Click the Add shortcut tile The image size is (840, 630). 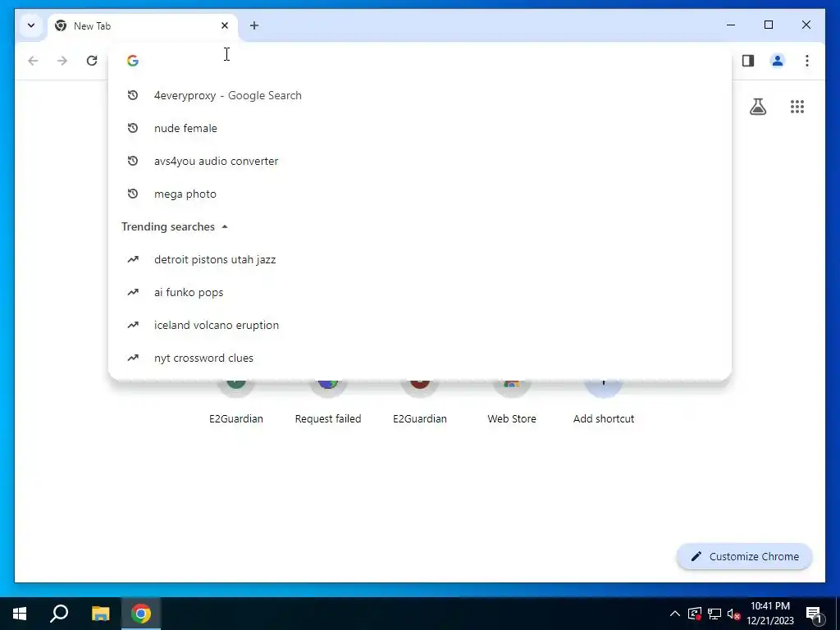tap(604, 402)
